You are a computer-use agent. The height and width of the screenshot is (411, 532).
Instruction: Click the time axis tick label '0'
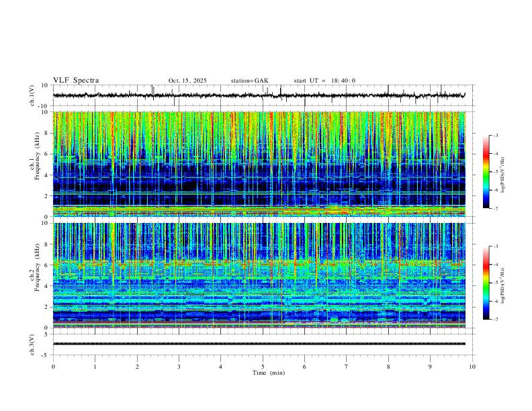point(53,367)
